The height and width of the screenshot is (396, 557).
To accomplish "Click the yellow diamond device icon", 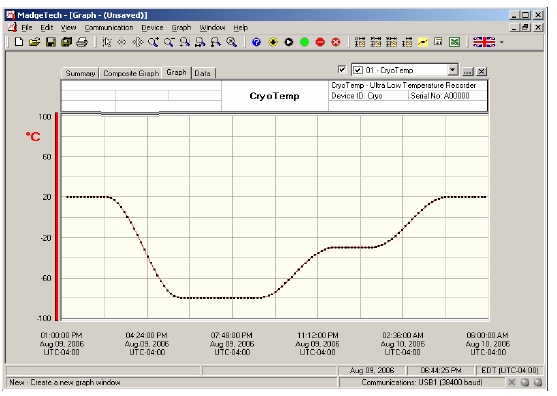I will pyautogui.click(x=273, y=42).
